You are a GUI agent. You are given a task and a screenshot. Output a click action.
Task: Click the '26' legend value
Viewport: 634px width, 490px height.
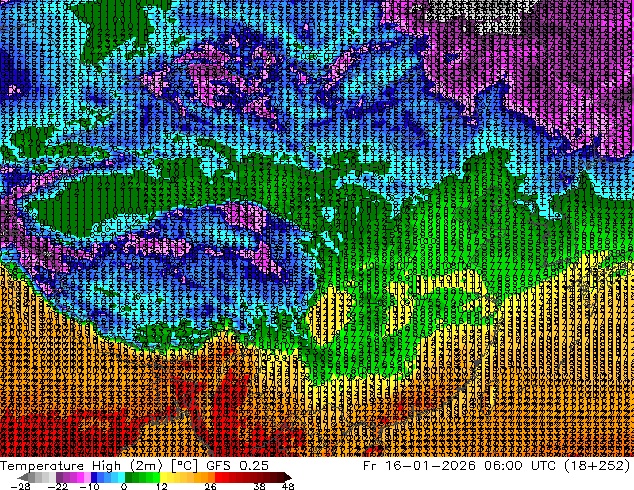click(x=210, y=486)
